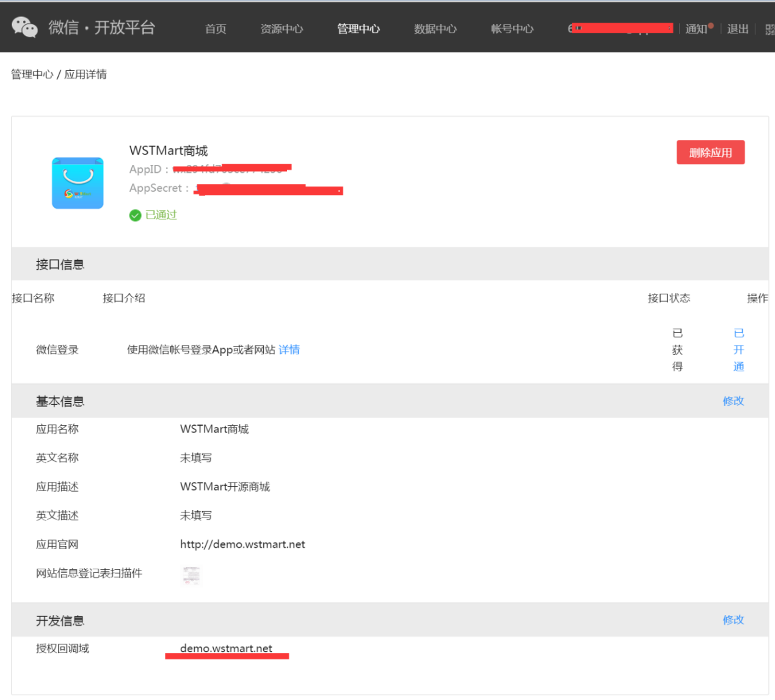Click the red notification dot

pyautogui.click(x=711, y=25)
